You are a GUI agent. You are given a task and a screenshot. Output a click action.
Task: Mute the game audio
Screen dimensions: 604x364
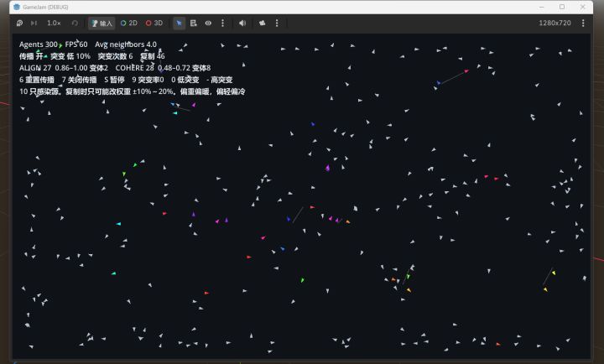[x=242, y=23]
